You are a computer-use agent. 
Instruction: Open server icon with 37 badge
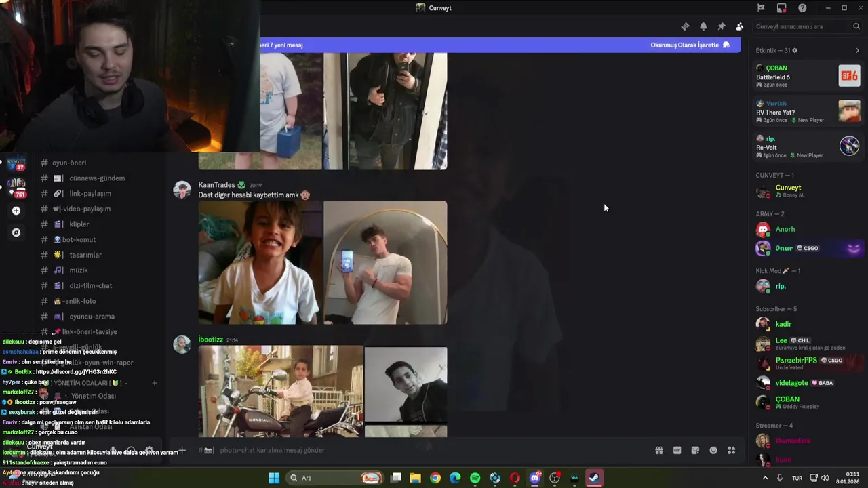coord(16,163)
